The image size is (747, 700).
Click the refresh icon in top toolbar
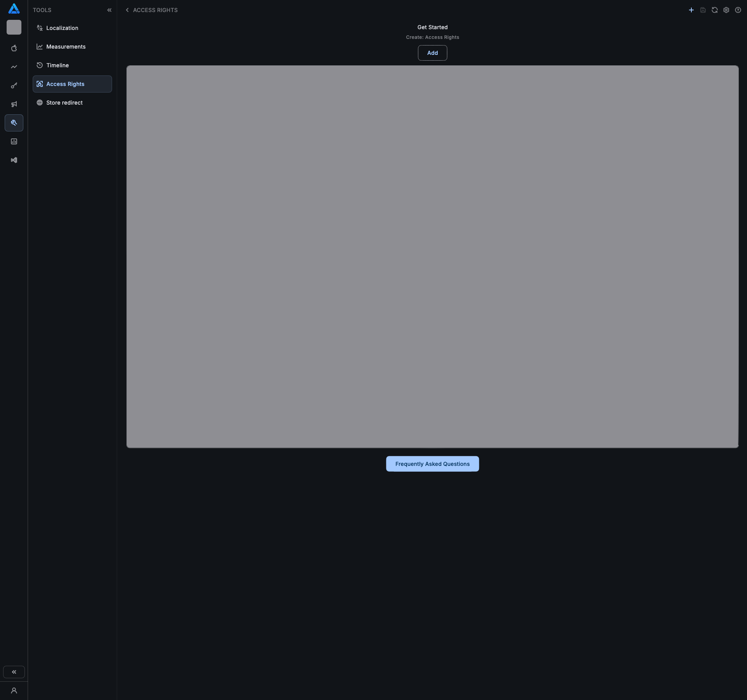click(714, 10)
